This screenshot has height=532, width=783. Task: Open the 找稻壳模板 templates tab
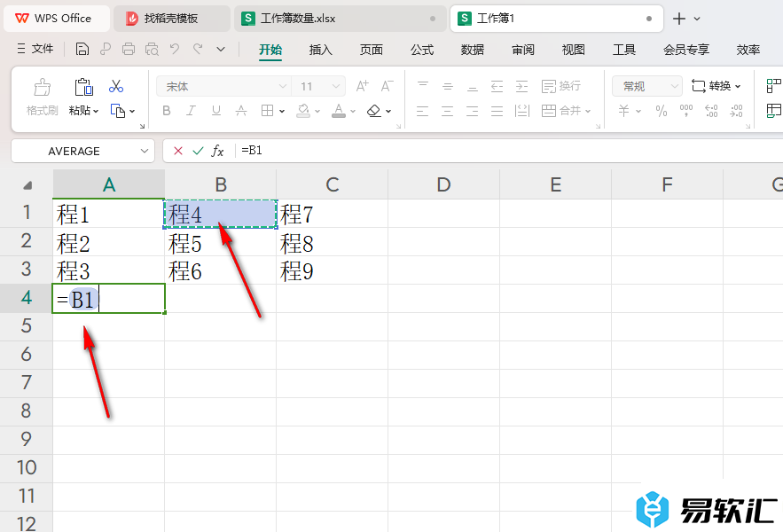pyautogui.click(x=171, y=19)
